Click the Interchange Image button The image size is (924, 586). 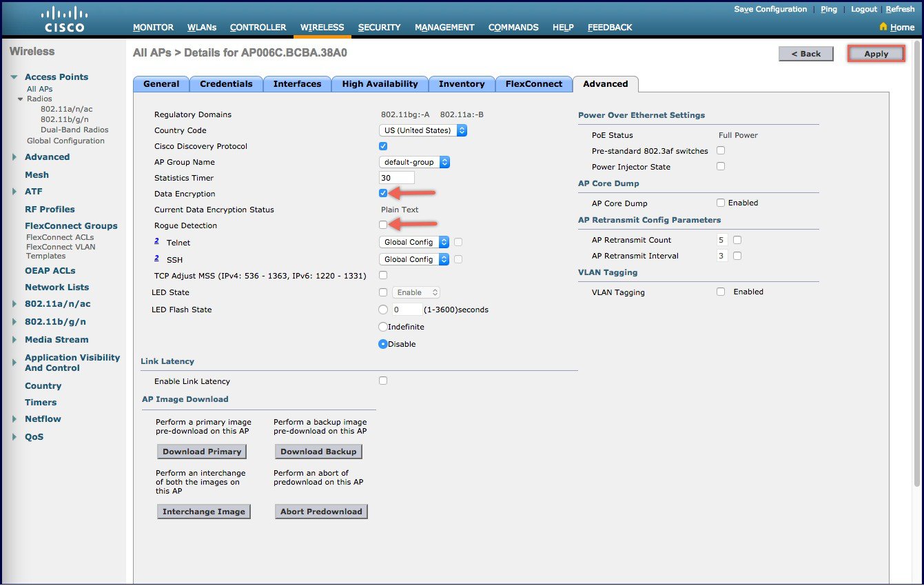[204, 512]
